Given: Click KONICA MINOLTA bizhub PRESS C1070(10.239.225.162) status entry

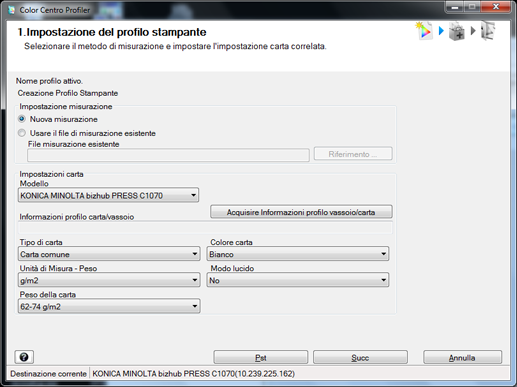Looking at the screenshot, I should (193, 374).
